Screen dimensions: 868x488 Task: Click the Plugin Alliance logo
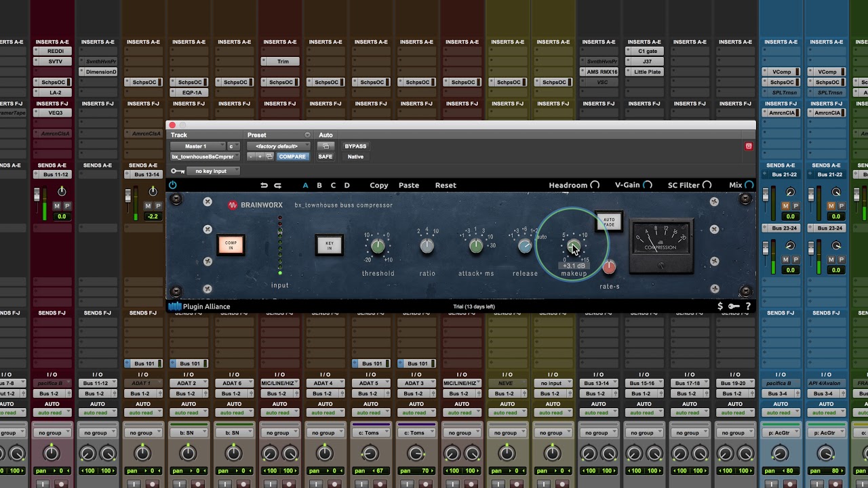click(x=199, y=306)
